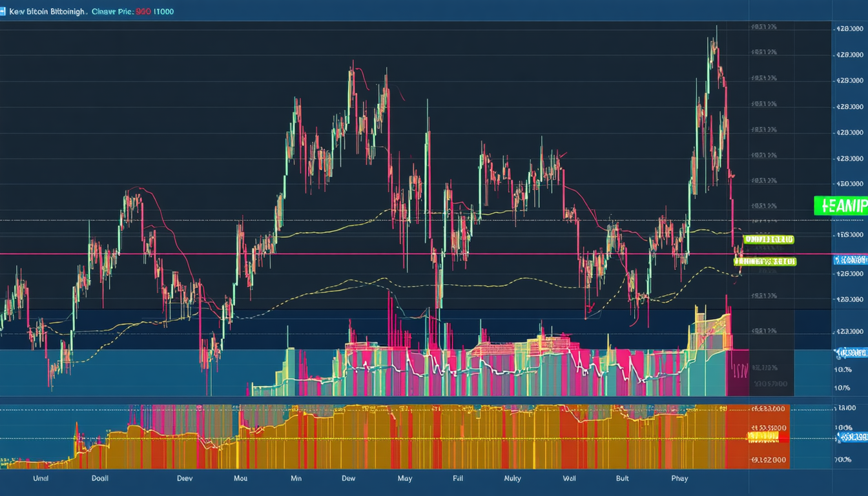
Task: Click the 'Dew' label between Mn and May
Action: (348, 479)
